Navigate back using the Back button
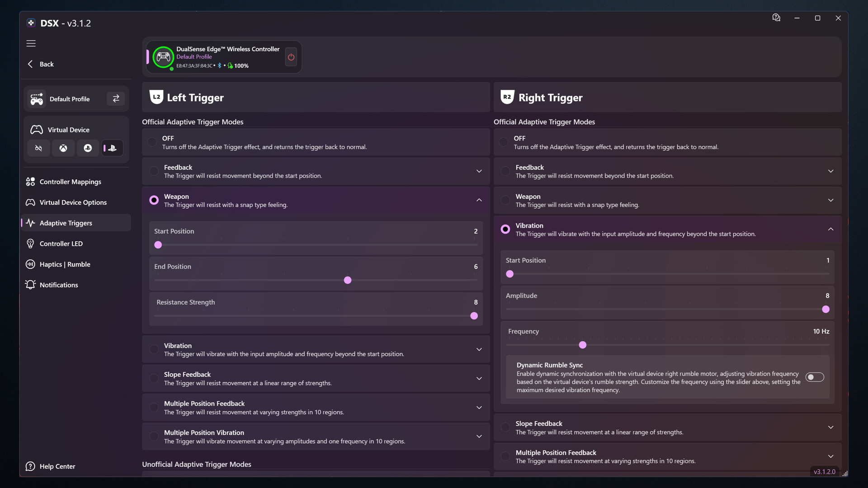The width and height of the screenshot is (868, 488). 40,64
